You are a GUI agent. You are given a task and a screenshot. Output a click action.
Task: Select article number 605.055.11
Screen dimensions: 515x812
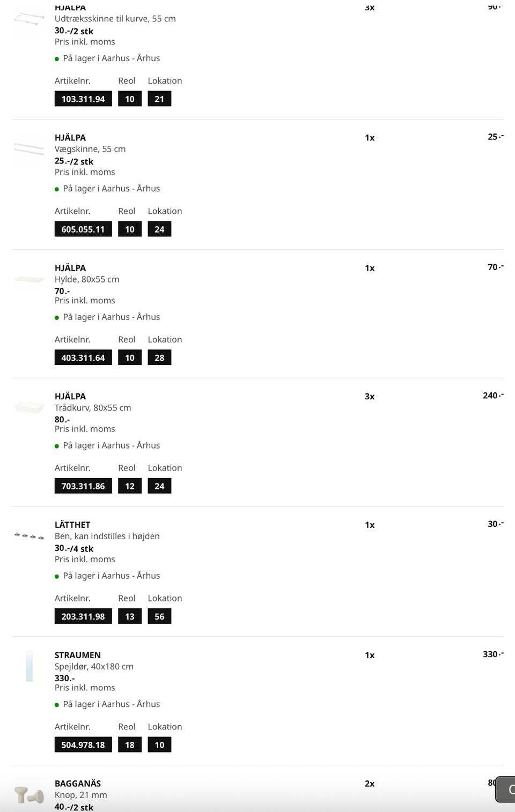click(x=83, y=229)
